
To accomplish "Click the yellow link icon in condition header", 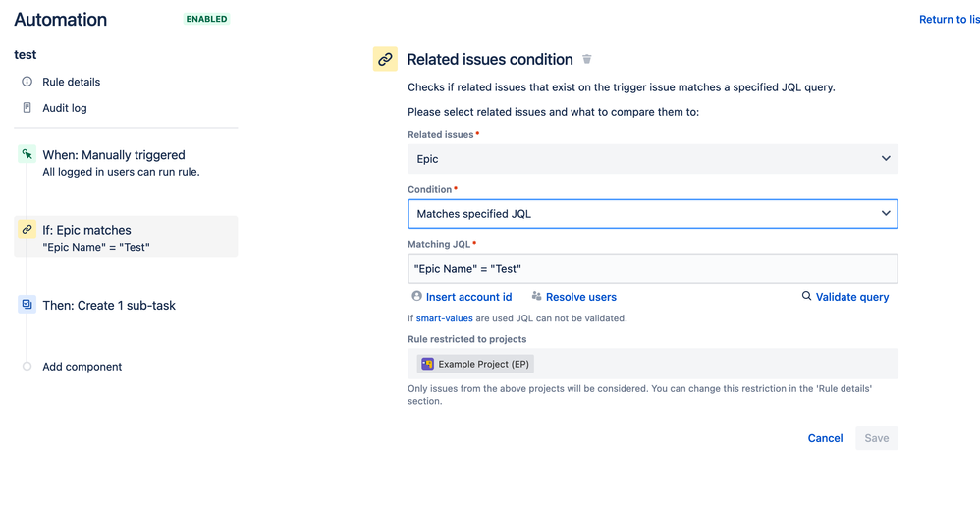I will click(x=385, y=59).
